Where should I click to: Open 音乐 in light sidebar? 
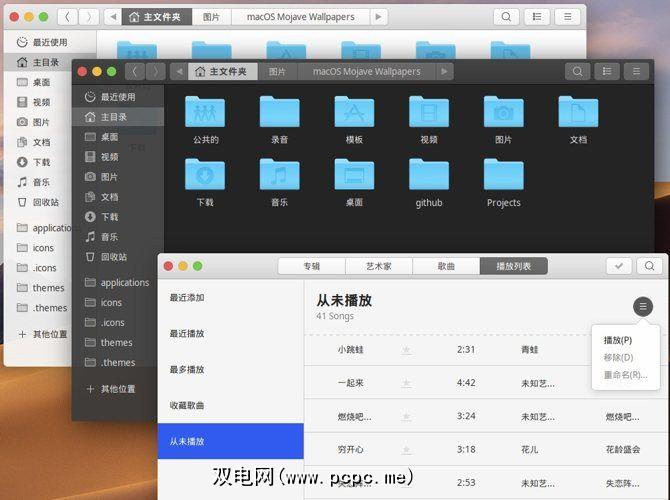[x=38, y=182]
